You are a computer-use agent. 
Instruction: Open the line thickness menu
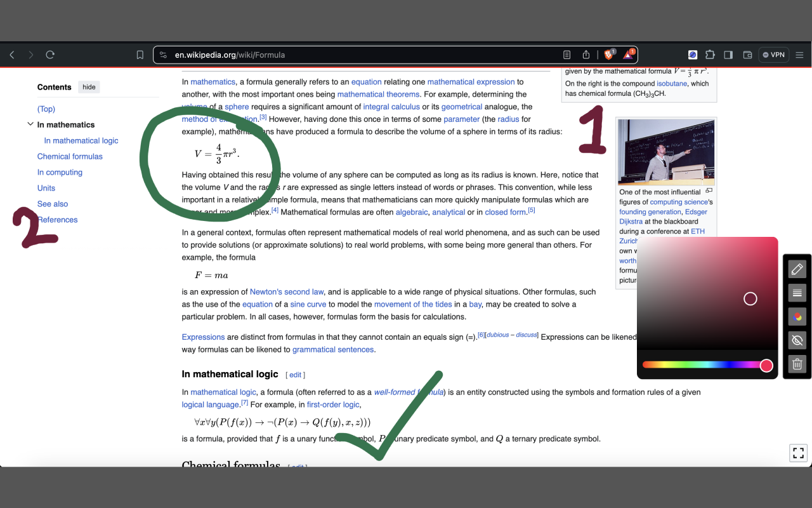(x=797, y=293)
